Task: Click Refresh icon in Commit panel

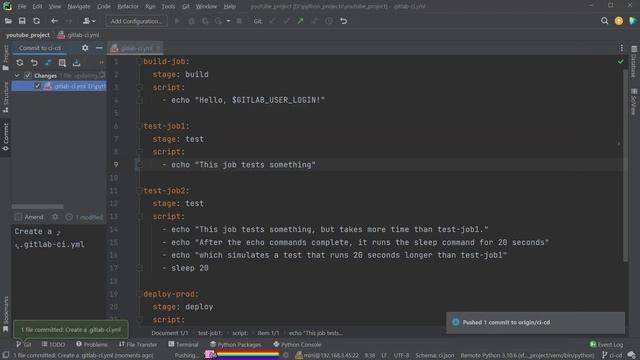Action: (20, 63)
